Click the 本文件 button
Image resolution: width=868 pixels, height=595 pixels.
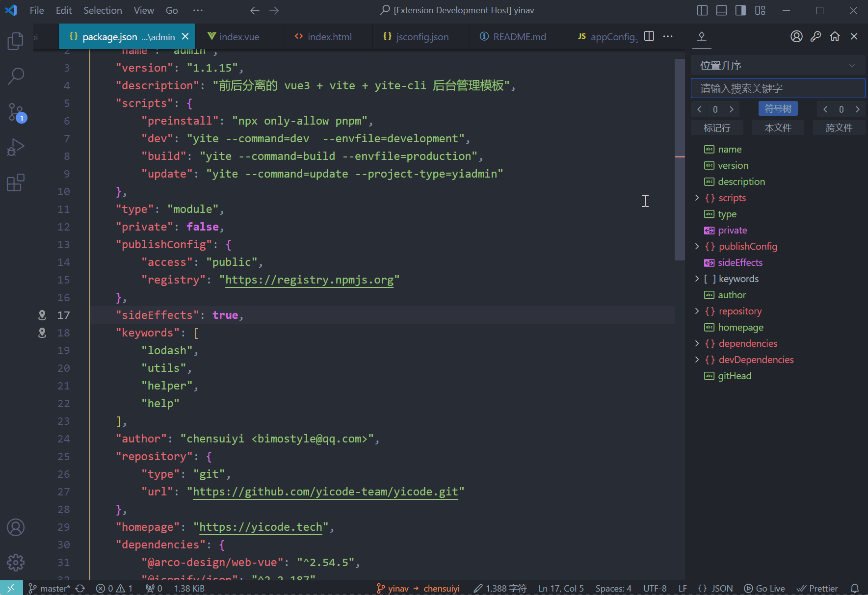(778, 128)
